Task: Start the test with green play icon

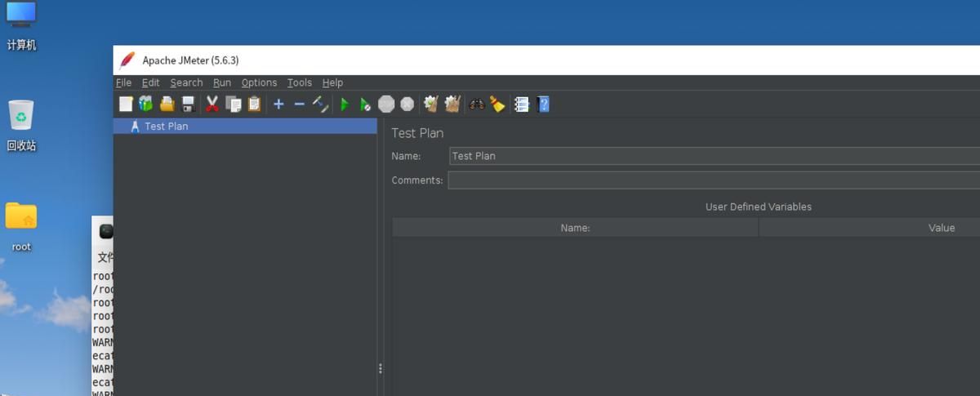Action: (x=345, y=105)
